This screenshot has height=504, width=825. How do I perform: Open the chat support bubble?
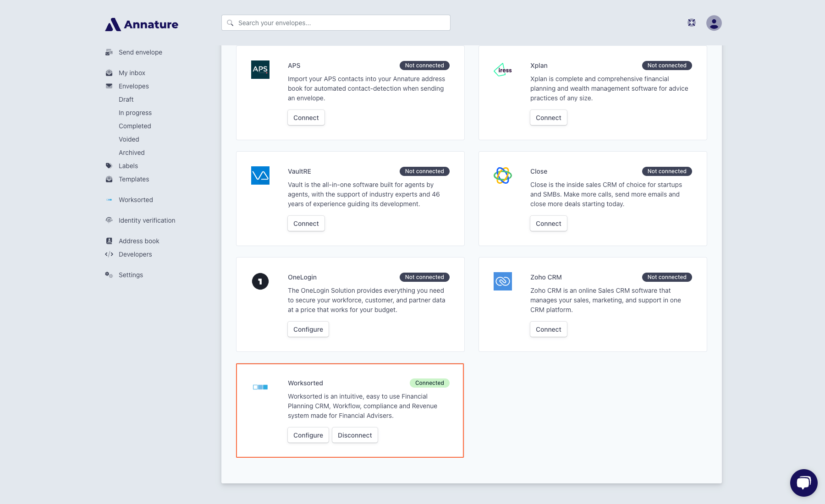pyautogui.click(x=803, y=482)
